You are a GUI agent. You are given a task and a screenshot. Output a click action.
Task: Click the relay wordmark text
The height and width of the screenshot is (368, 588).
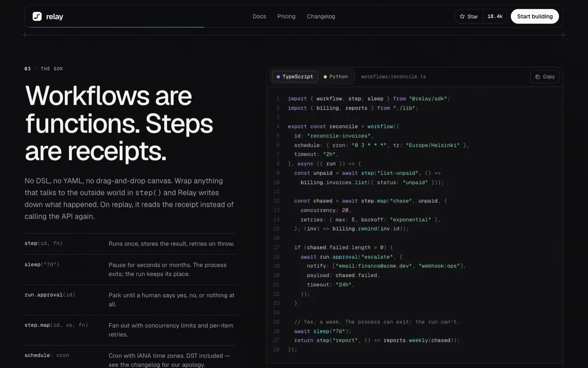click(55, 17)
